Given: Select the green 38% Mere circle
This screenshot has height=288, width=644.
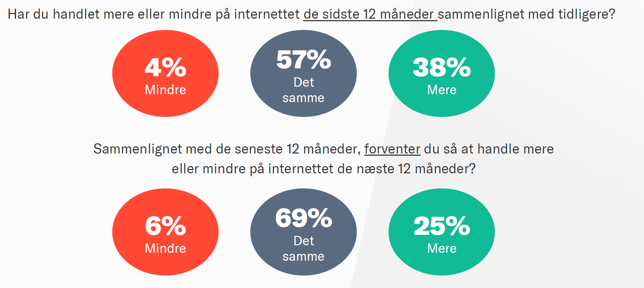Looking at the screenshot, I should (441, 73).
